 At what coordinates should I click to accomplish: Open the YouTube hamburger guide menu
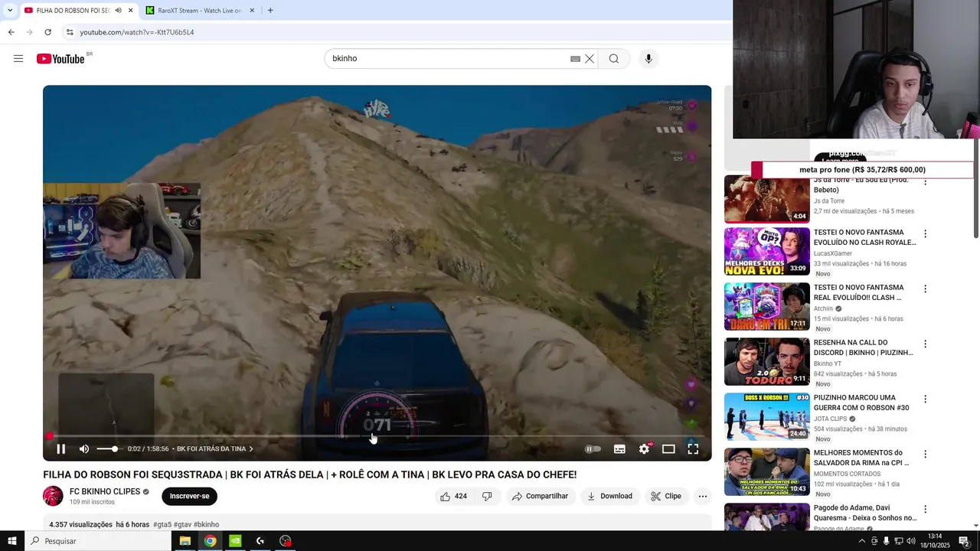tap(18, 59)
